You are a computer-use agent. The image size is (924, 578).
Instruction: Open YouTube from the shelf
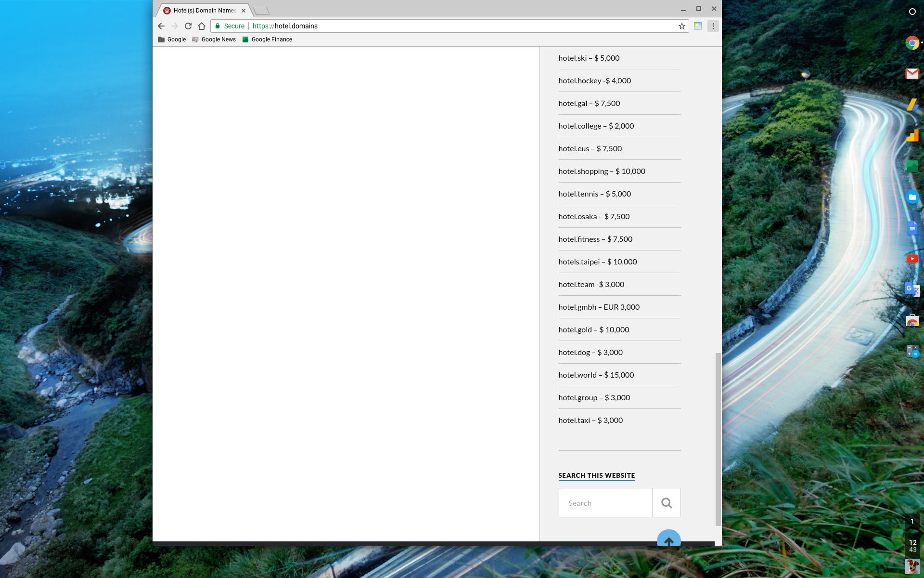tap(912, 259)
